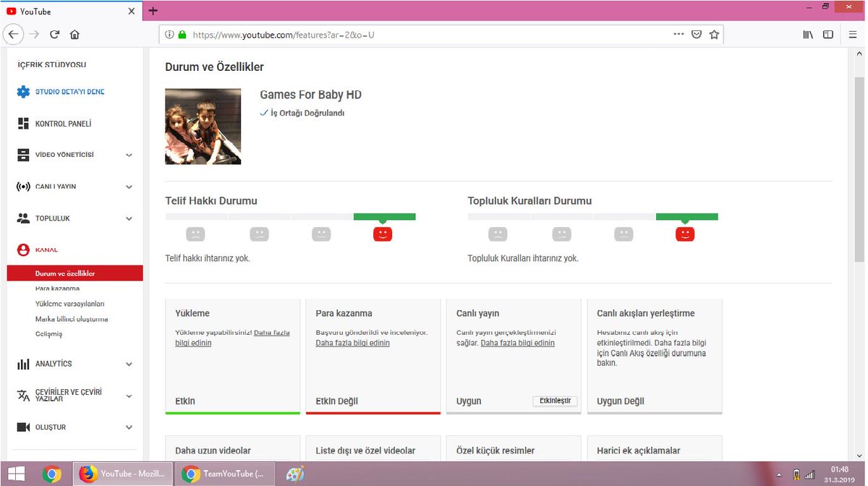
Task: Open Paint app in the taskbar
Action: click(x=295, y=474)
